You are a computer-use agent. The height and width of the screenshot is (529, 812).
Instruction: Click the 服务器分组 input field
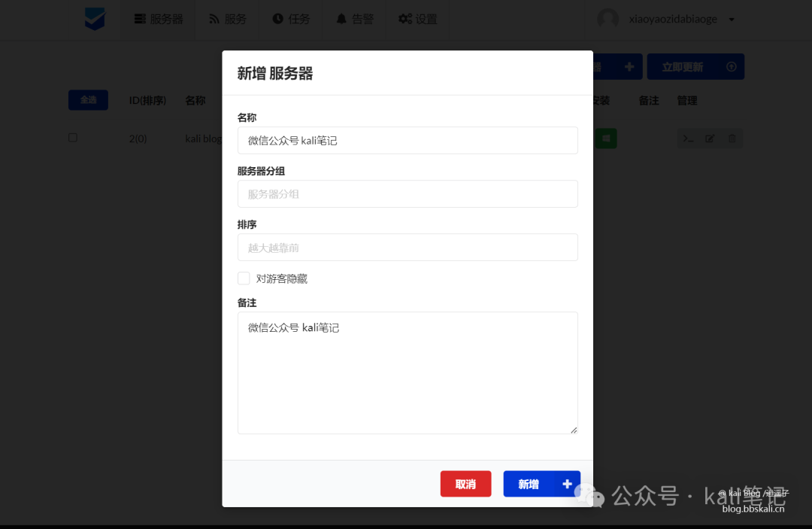pos(408,194)
